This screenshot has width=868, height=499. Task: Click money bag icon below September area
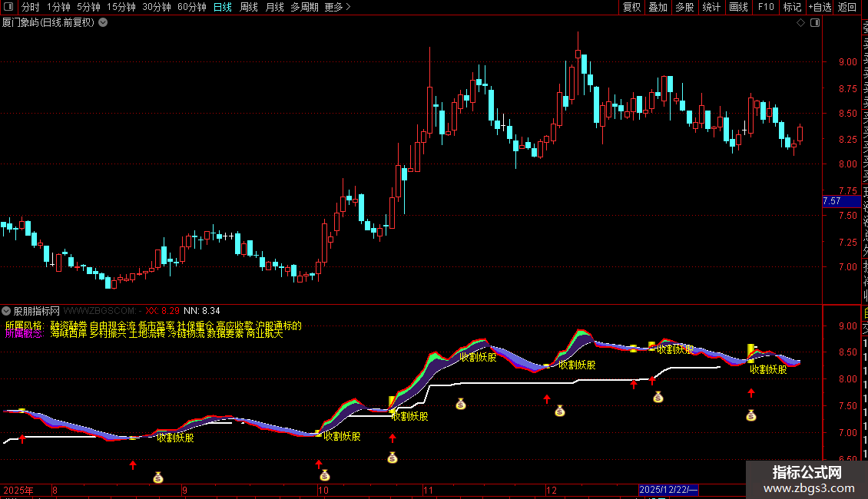(158, 478)
